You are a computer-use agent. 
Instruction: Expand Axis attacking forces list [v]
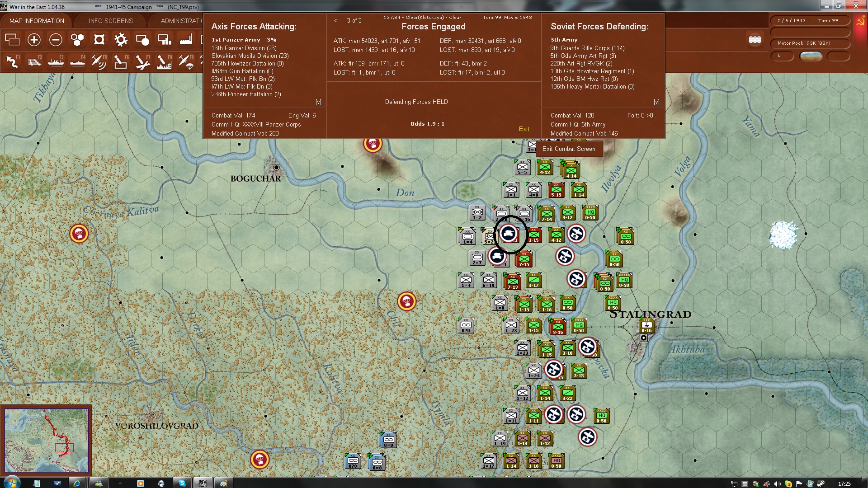click(318, 102)
